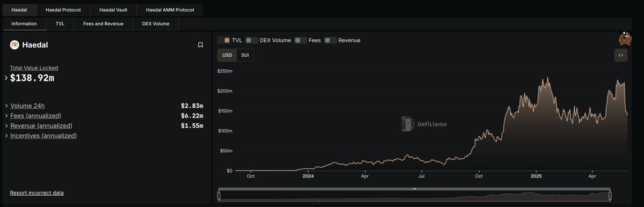
Task: Click the right handle of range selector
Action: click(610, 196)
